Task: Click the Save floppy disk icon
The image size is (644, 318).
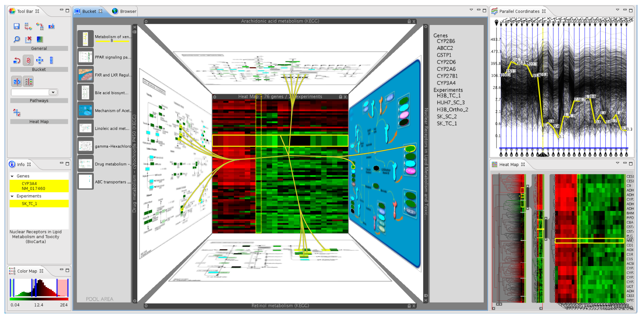Action: (17, 26)
